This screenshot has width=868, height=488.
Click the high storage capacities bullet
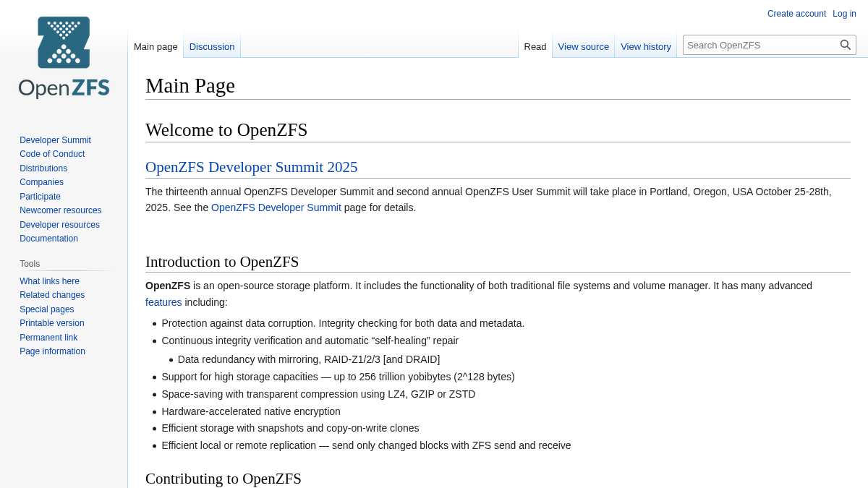338,377
